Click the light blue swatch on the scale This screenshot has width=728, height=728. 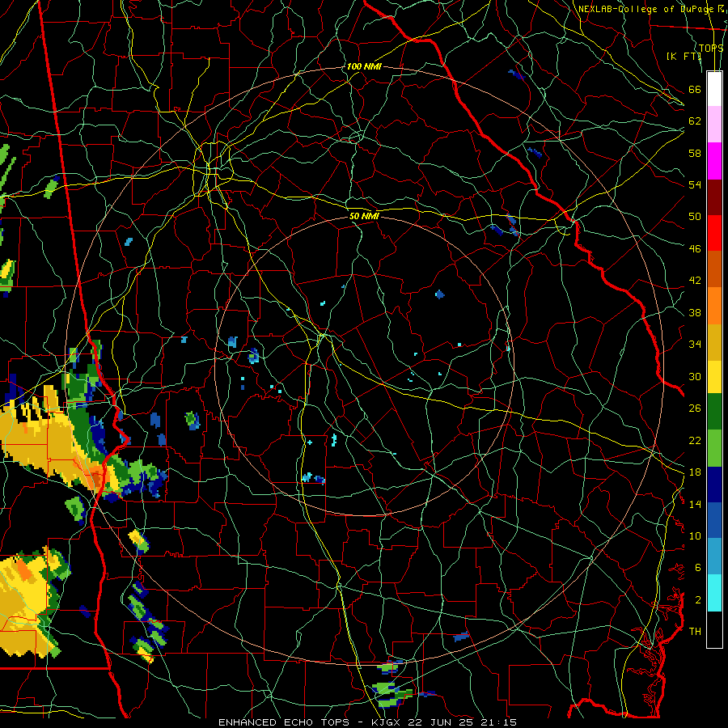(x=714, y=557)
